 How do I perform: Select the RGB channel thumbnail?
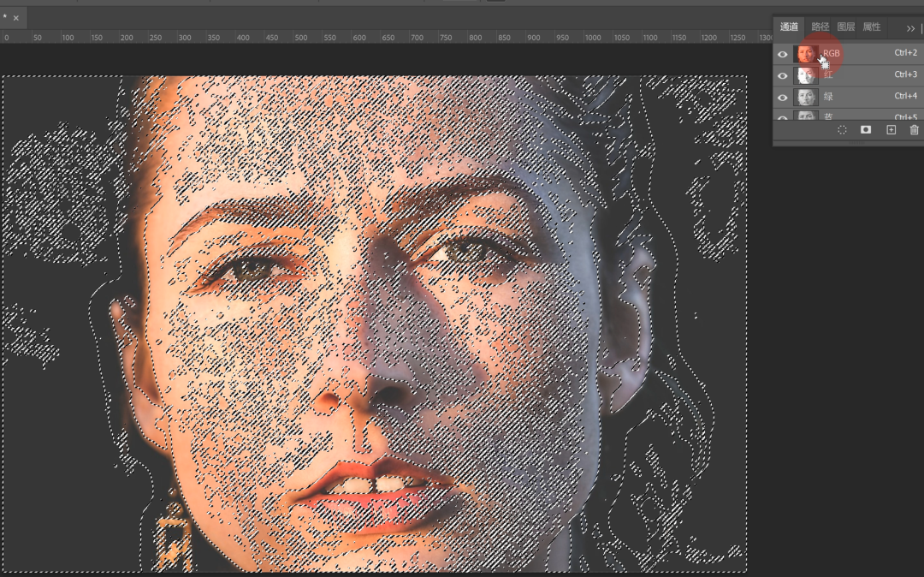point(806,54)
